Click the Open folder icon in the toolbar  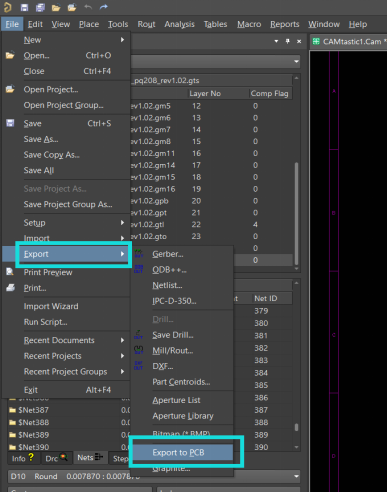pos(56,7)
